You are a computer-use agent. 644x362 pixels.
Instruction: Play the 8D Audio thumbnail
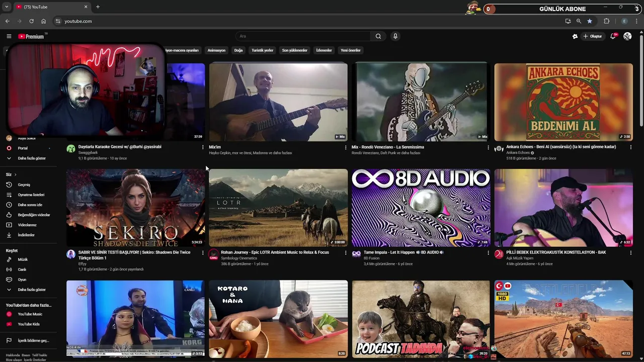tap(421, 208)
